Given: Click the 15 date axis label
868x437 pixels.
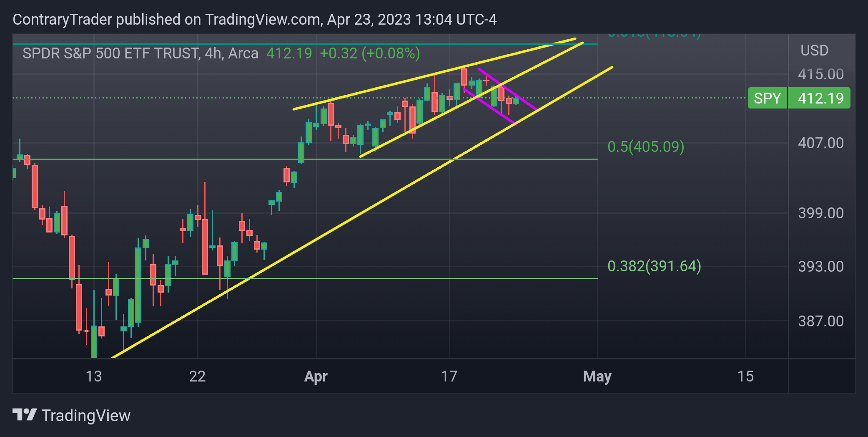Looking at the screenshot, I should click(x=745, y=376).
